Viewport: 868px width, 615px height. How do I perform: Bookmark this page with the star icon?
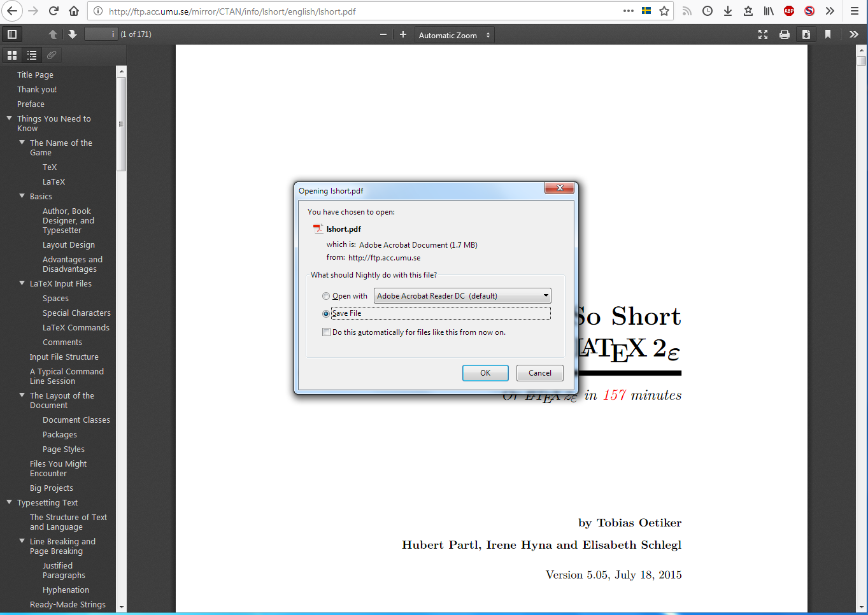click(x=664, y=11)
